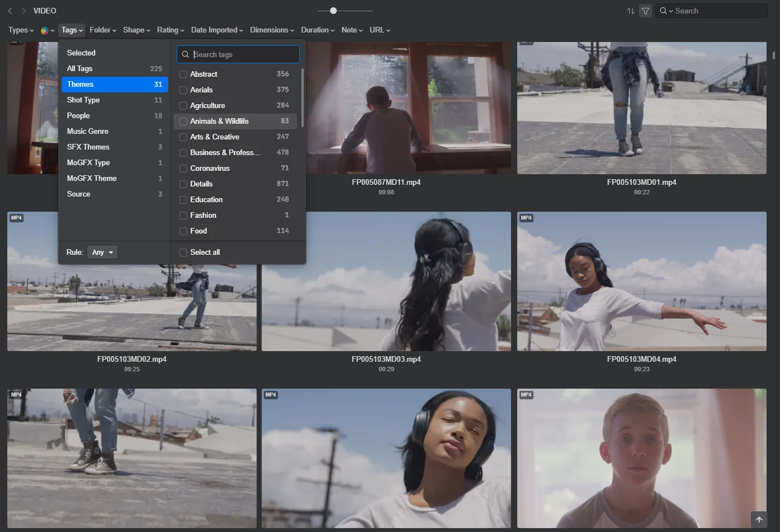Open the Folder filter
This screenshot has width=780, height=532.
[x=103, y=30]
